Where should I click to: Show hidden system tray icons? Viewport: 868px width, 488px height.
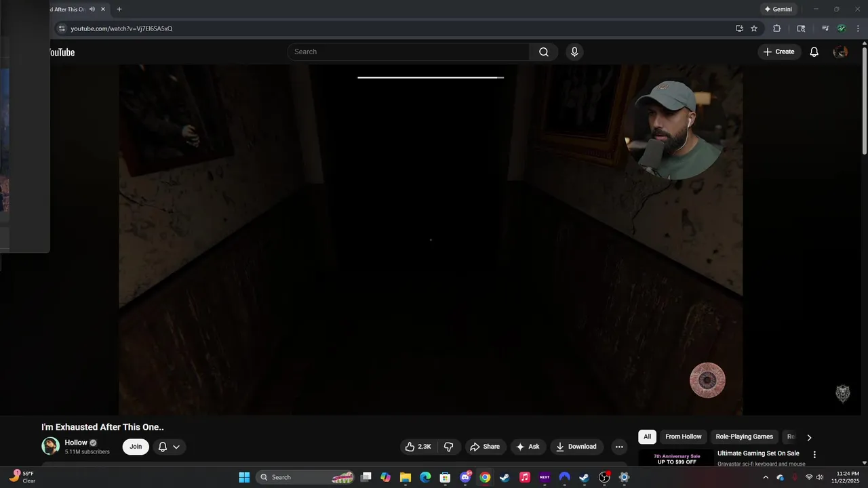[x=766, y=477]
